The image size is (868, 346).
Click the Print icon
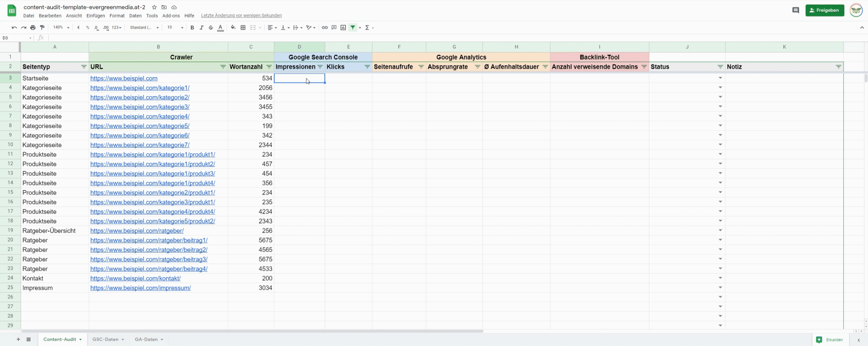tap(33, 27)
